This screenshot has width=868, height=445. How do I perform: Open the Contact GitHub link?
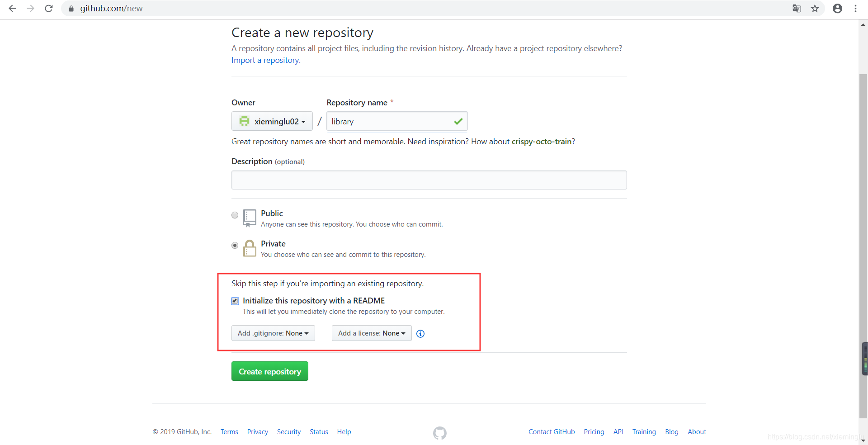552,432
